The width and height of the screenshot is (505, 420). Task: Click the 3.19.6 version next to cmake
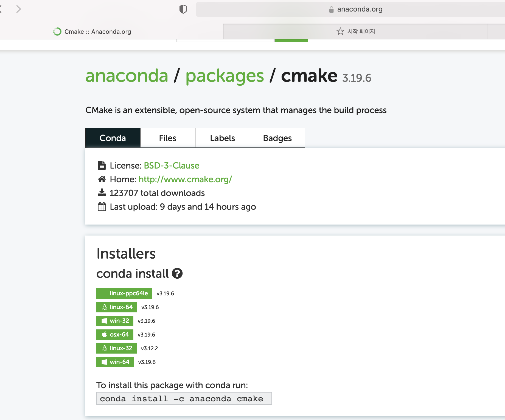(x=357, y=78)
